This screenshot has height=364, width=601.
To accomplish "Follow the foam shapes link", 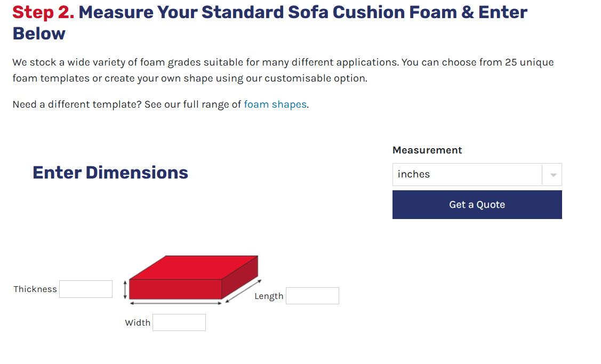I will 275,104.
